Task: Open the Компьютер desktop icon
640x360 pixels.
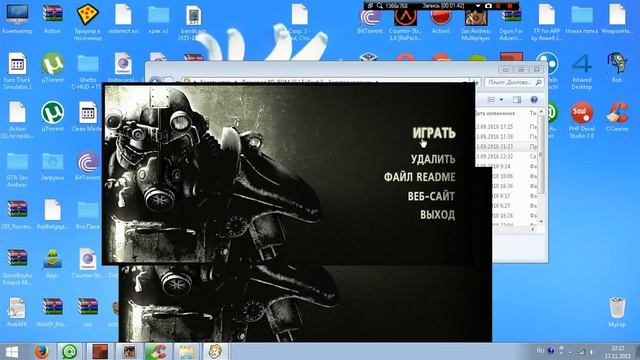Action: point(17,19)
